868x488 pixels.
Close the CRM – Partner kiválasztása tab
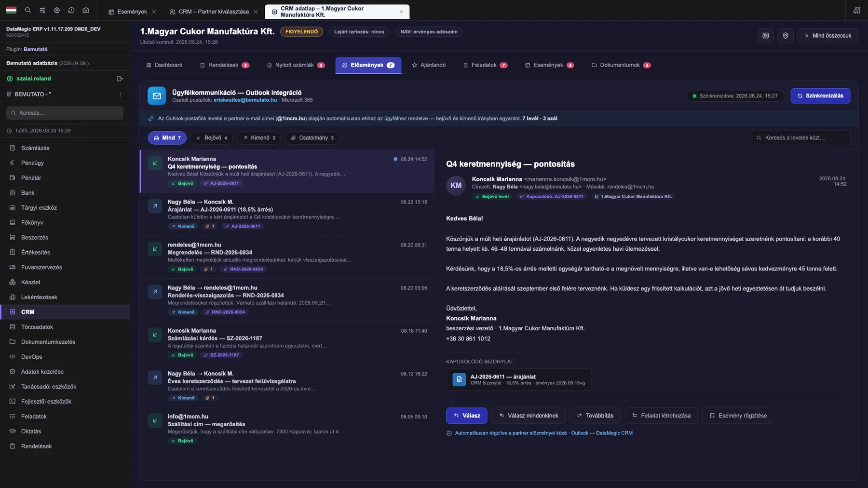click(256, 12)
